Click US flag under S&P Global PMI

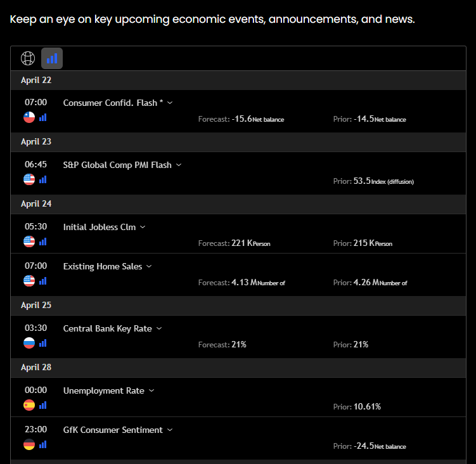tap(29, 179)
